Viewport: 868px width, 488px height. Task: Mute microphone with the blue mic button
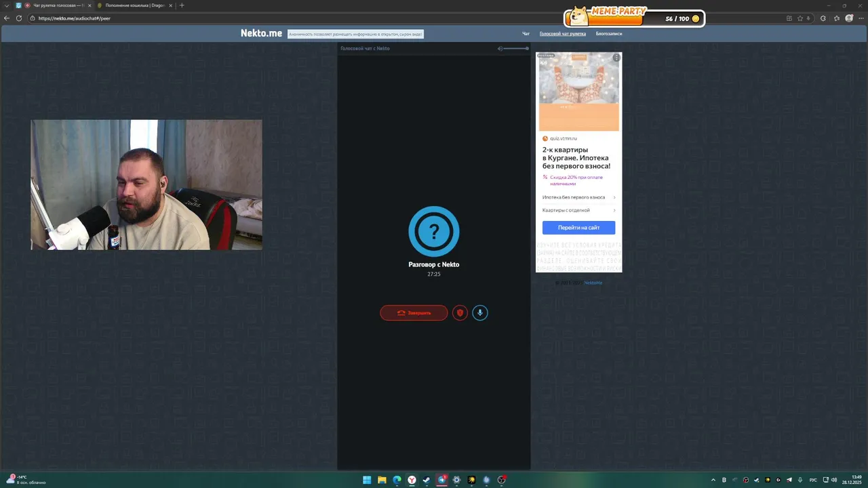pos(480,312)
